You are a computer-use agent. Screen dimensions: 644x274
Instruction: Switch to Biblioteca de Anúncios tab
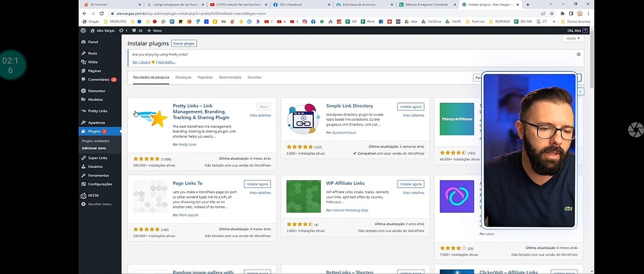point(365,5)
